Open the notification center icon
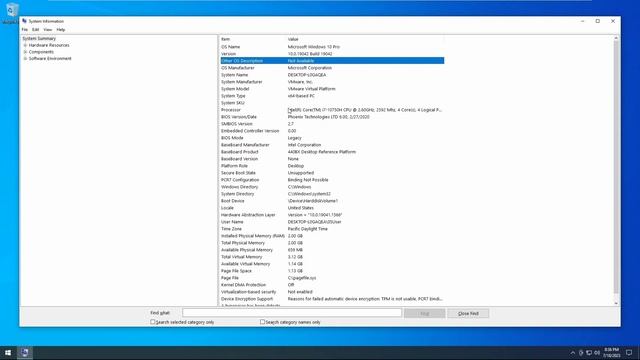The width and height of the screenshot is (640, 360). 629,353
